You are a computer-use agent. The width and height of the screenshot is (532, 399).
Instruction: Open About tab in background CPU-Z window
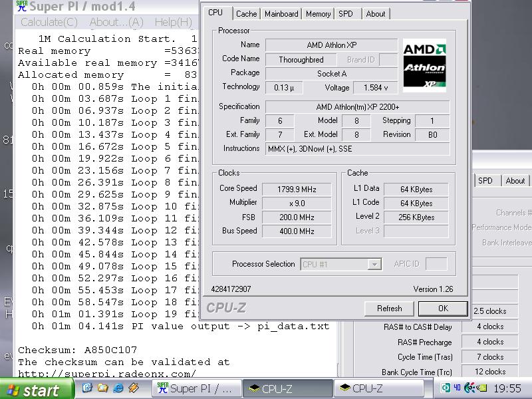[515, 181]
